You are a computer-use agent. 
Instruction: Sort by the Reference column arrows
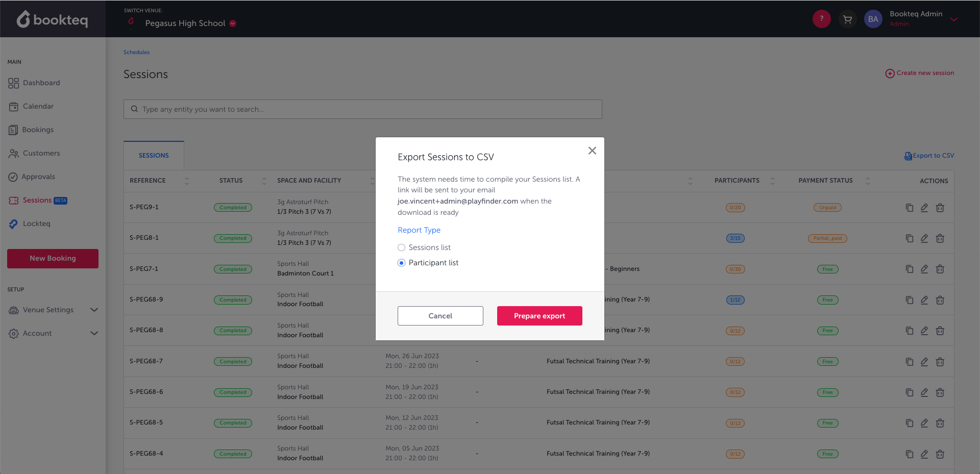click(x=187, y=181)
